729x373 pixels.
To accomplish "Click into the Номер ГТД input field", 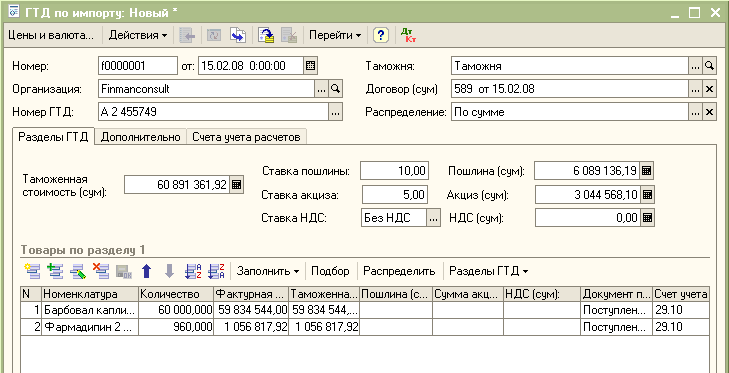I will [214, 112].
